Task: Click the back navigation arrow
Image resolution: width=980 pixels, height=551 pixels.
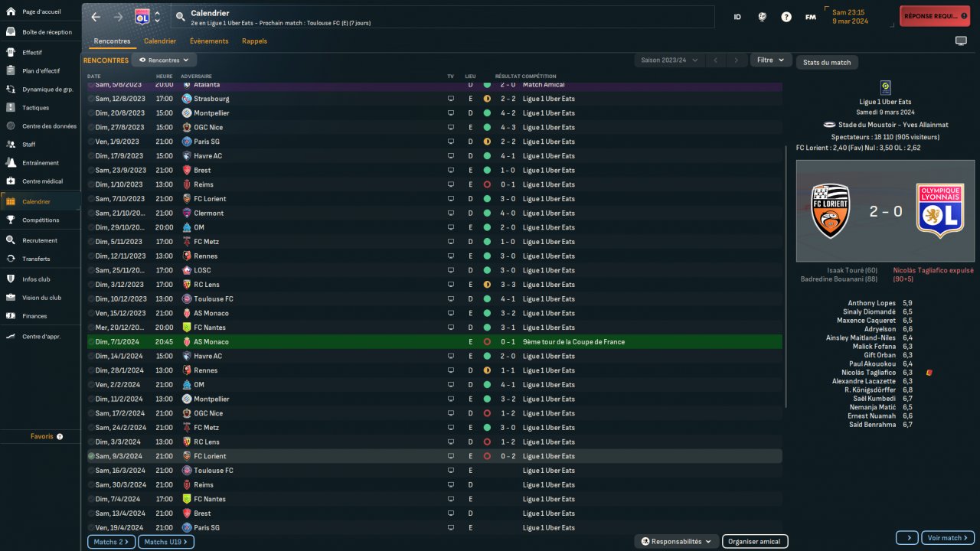Action: 96,17
